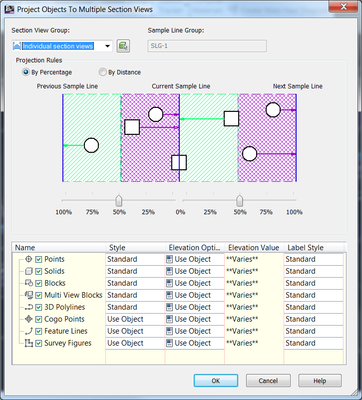Click the elevation option icon in the Survey Figures row

[170, 343]
